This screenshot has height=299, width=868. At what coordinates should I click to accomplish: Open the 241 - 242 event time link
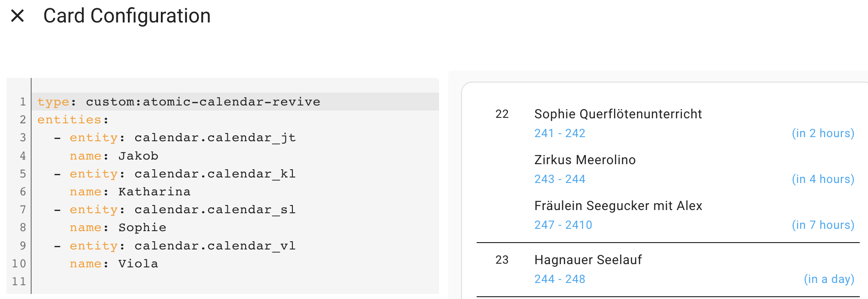[560, 133]
